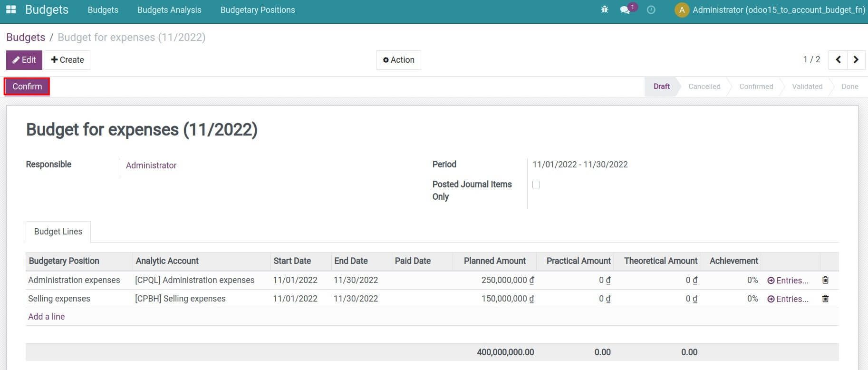
Task: Click the 1 / 2 pager counter
Action: pyautogui.click(x=811, y=59)
